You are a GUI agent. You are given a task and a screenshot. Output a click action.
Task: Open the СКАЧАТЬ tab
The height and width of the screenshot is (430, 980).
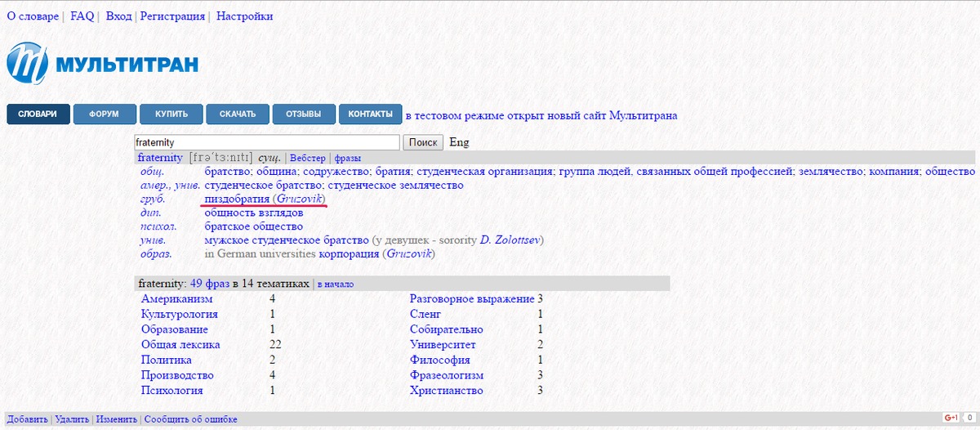(237, 114)
